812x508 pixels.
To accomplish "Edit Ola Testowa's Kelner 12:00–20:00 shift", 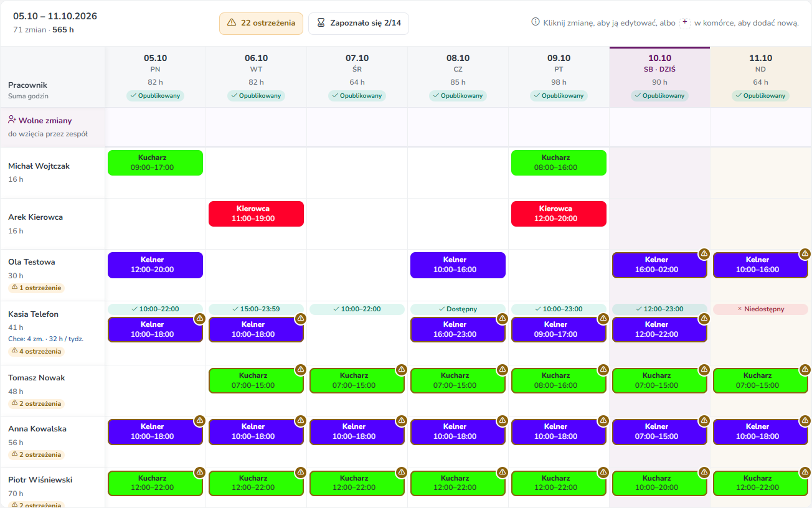I will 156,265.
